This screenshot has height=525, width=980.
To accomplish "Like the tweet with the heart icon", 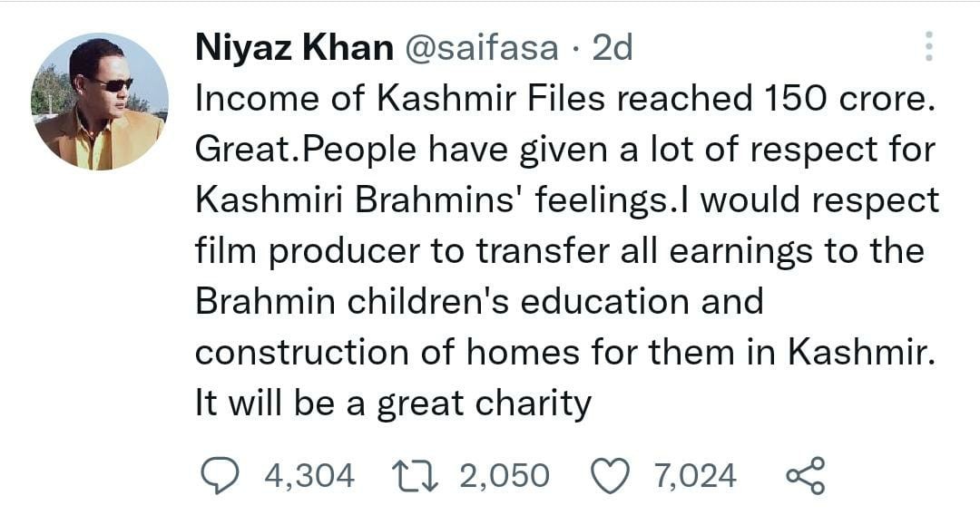I will (610, 476).
